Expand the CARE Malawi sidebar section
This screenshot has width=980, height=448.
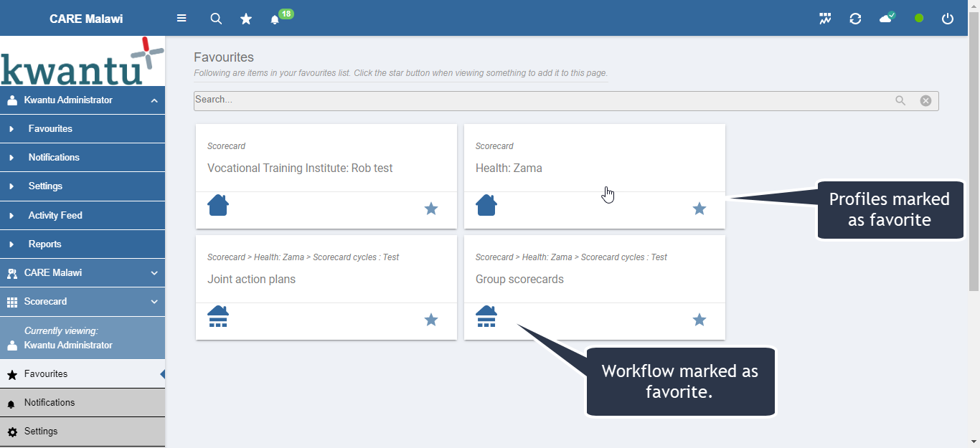tap(83, 273)
